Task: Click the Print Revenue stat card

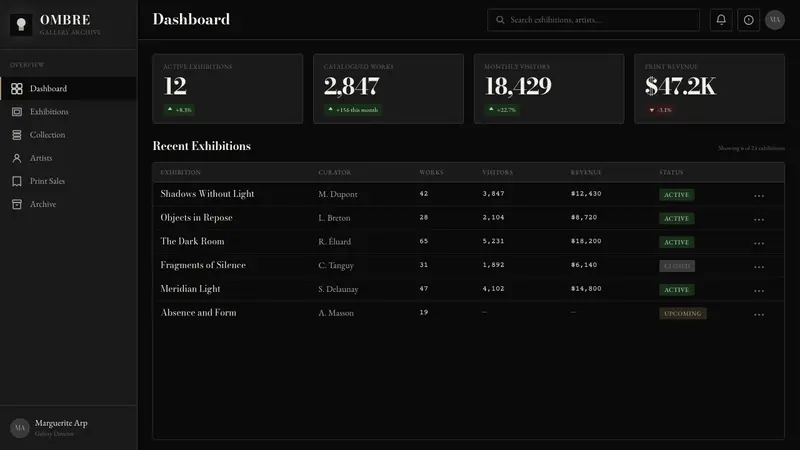Action: coord(710,89)
